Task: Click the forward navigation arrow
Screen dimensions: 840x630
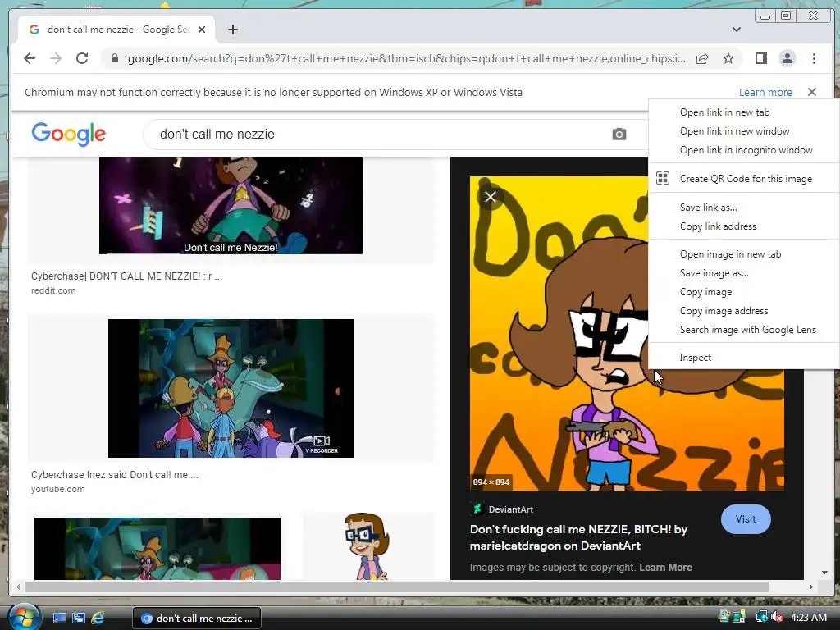Action: coord(56,58)
